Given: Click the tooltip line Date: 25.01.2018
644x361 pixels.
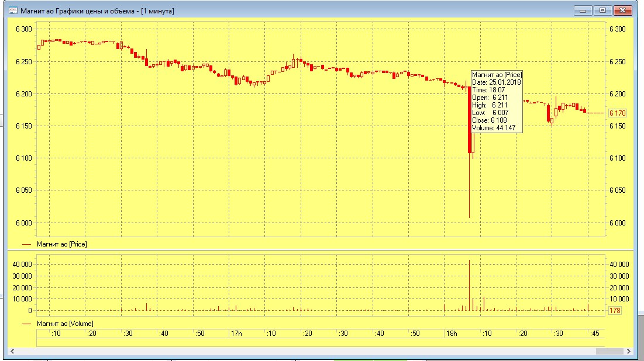Looking at the screenshot, I should tap(497, 82).
